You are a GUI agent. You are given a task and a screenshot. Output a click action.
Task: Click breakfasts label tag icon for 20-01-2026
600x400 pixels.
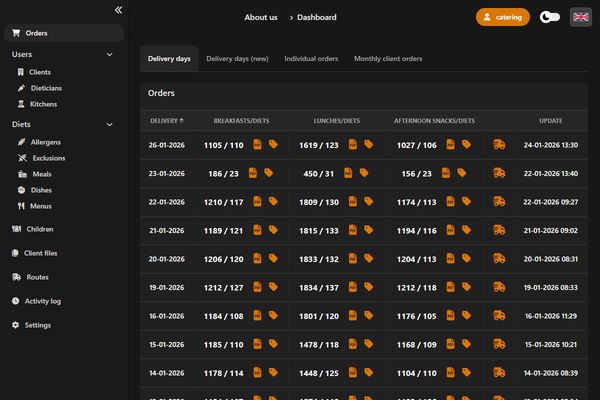coord(270,259)
